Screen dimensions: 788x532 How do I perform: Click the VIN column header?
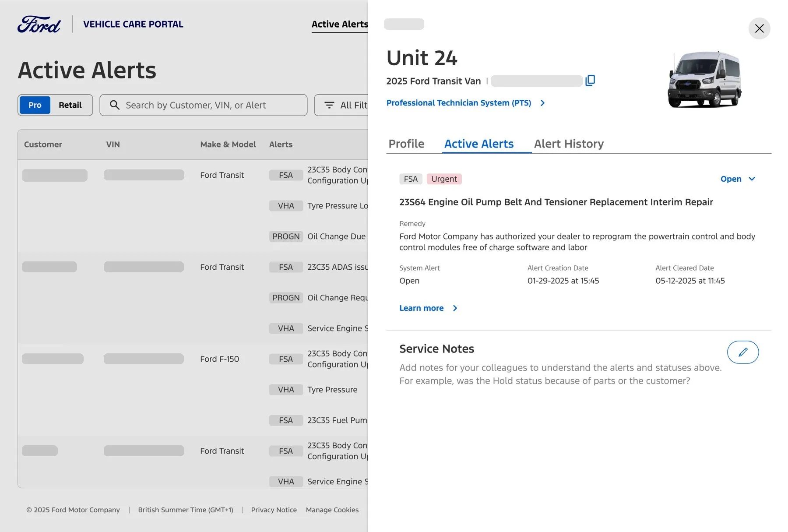pyautogui.click(x=113, y=144)
